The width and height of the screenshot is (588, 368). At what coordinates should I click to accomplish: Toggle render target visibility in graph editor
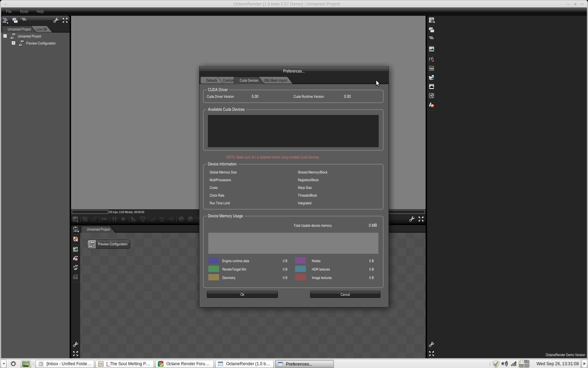tap(76, 249)
